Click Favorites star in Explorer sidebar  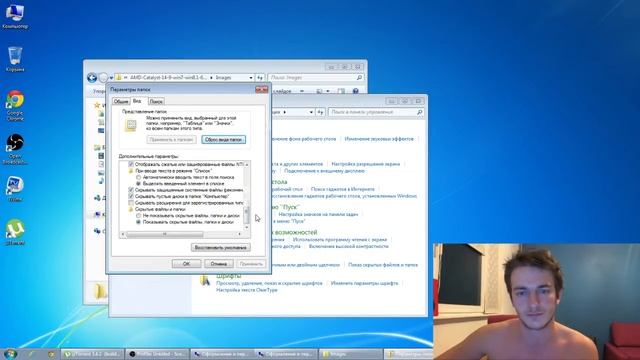[97, 105]
